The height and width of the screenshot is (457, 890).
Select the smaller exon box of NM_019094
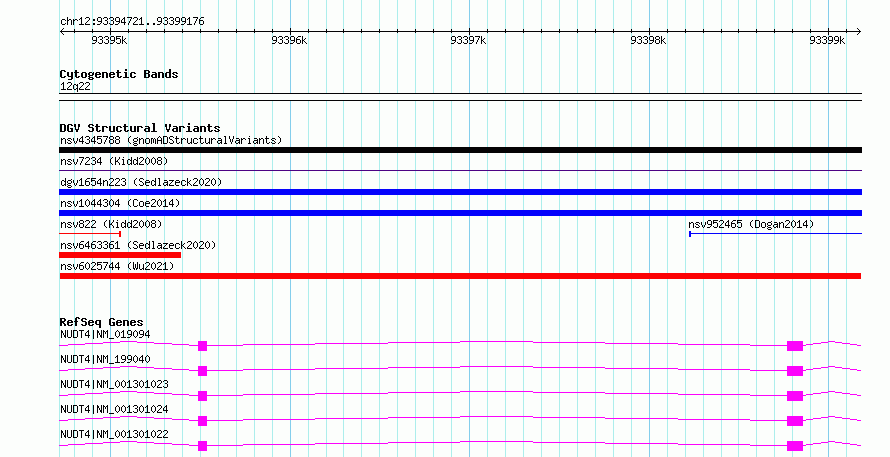(203, 346)
